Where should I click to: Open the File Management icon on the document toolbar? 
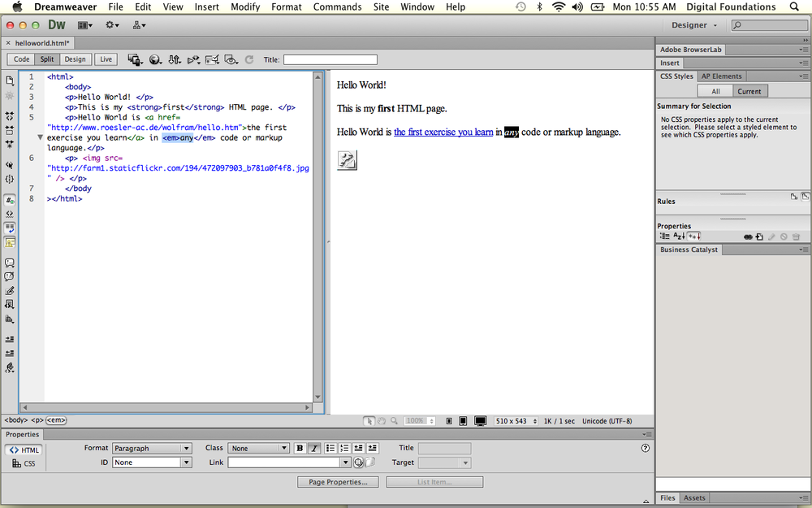pos(174,59)
